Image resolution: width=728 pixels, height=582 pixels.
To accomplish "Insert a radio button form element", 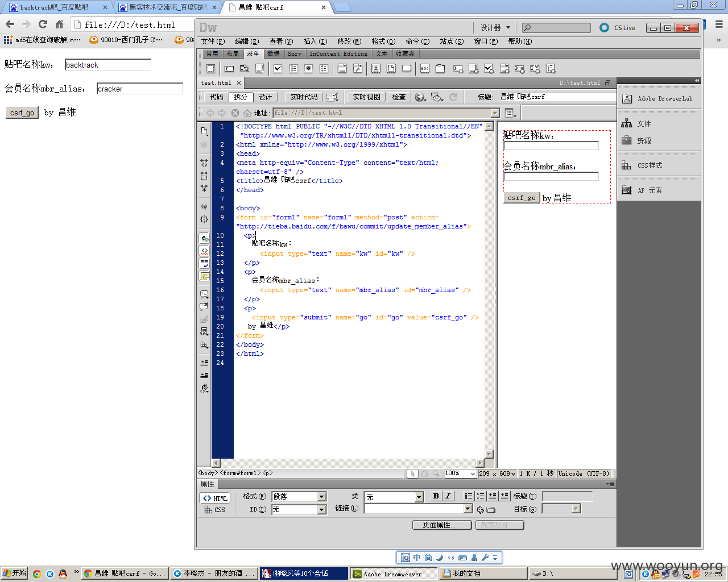I will pyautogui.click(x=309, y=68).
